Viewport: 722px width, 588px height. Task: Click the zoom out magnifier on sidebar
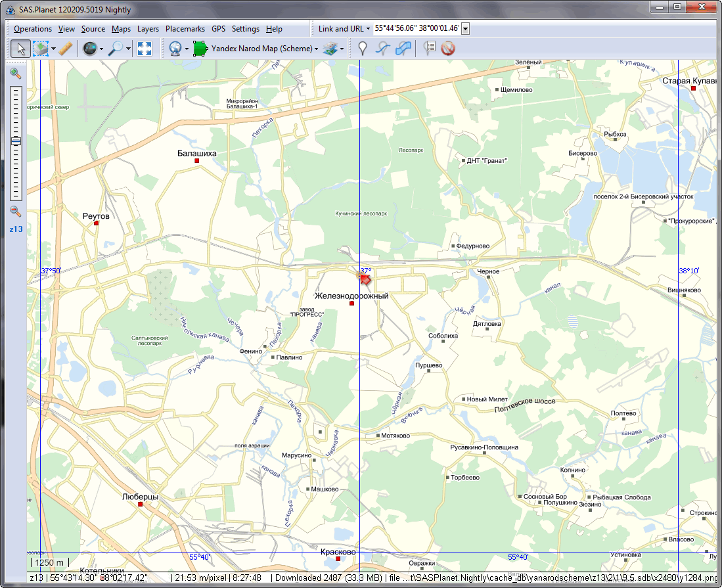(x=16, y=212)
